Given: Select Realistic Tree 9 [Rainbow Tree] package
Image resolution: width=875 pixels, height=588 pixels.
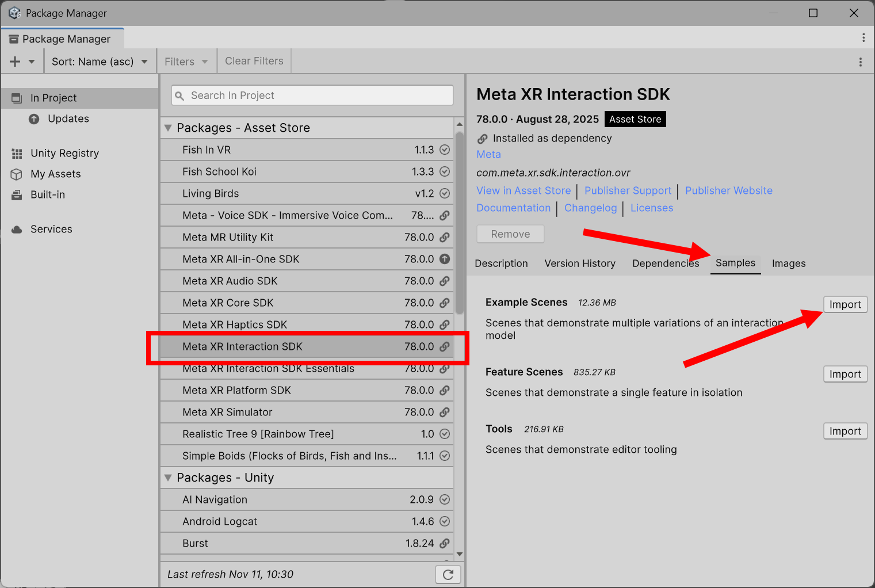Looking at the screenshot, I should (x=307, y=434).
